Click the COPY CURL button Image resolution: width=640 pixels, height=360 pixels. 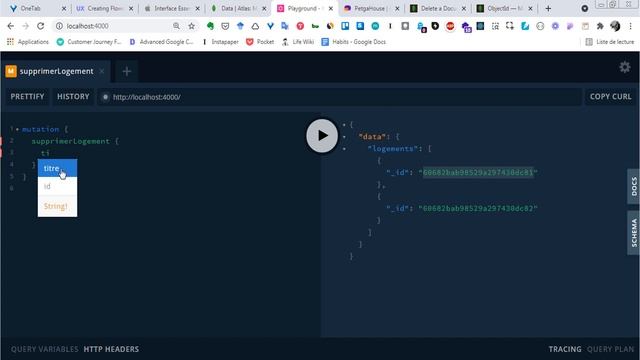[610, 97]
